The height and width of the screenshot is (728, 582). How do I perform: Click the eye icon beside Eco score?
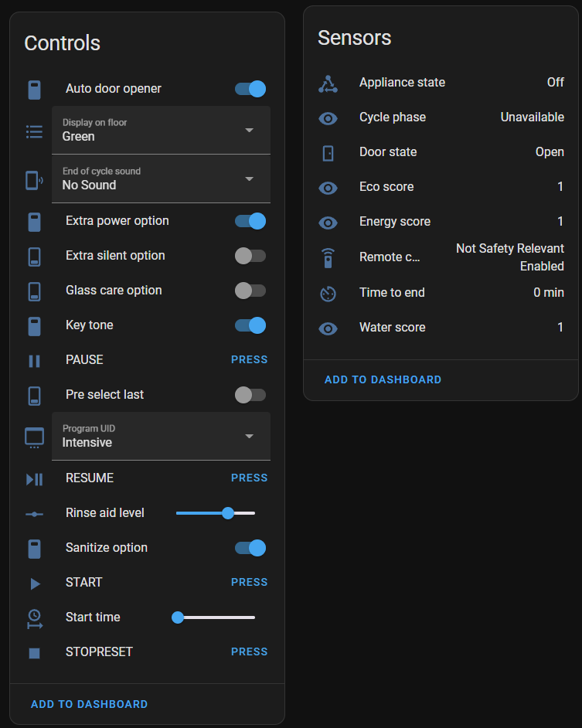coord(328,188)
